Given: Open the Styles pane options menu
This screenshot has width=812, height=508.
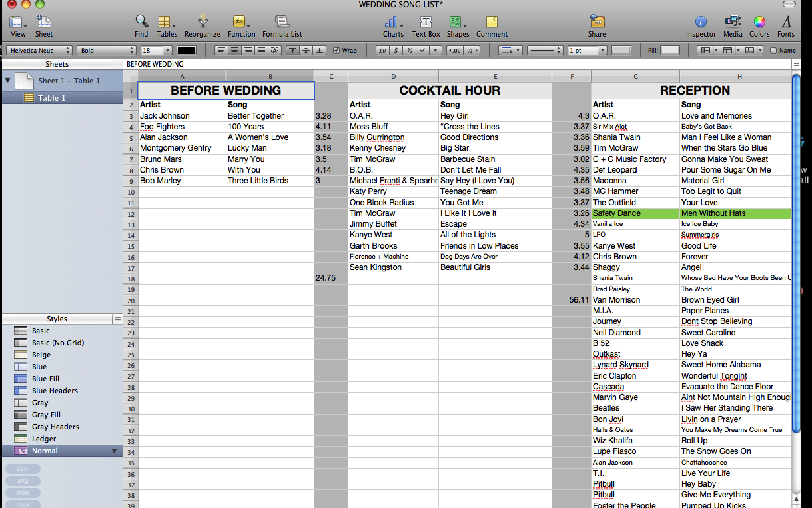Looking at the screenshot, I should [x=117, y=319].
